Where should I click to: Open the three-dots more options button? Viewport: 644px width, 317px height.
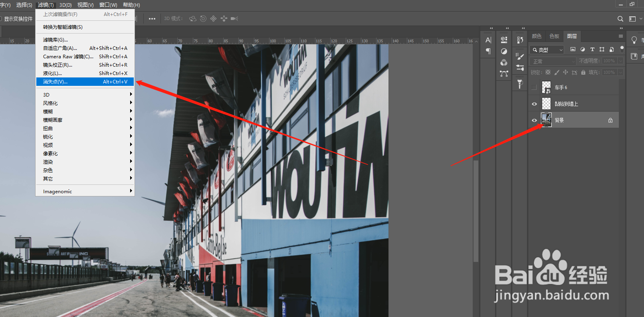152,19
